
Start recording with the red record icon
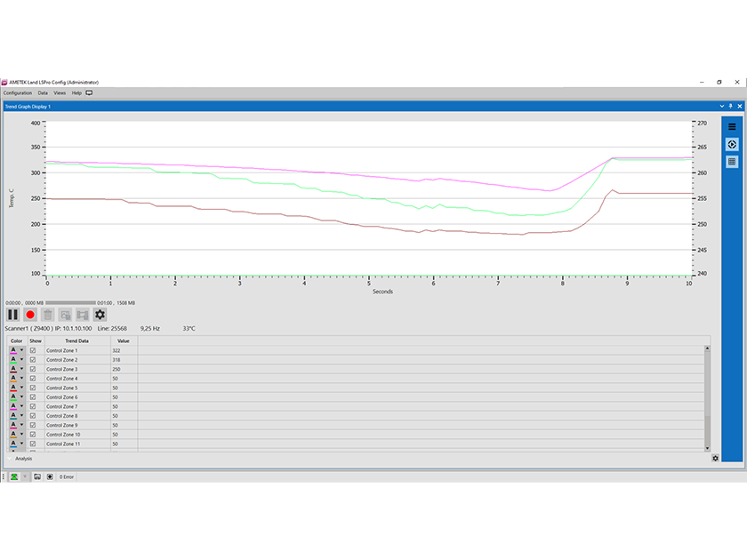[29, 314]
